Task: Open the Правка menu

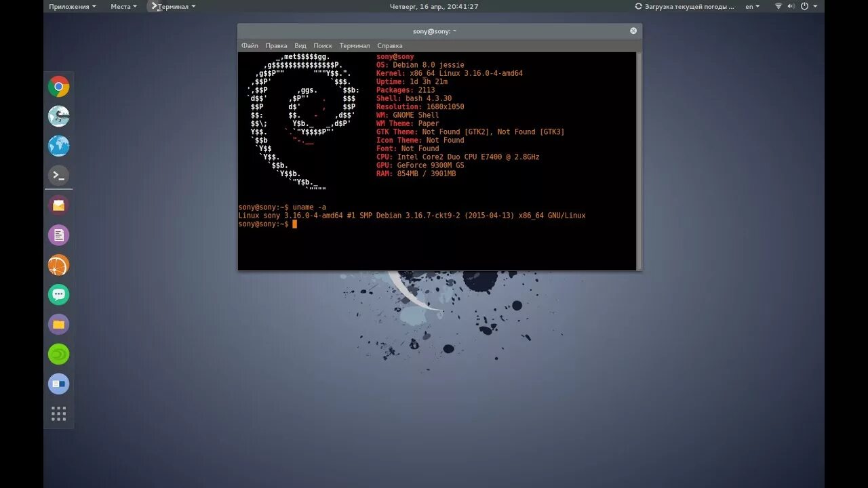Action: tap(276, 45)
